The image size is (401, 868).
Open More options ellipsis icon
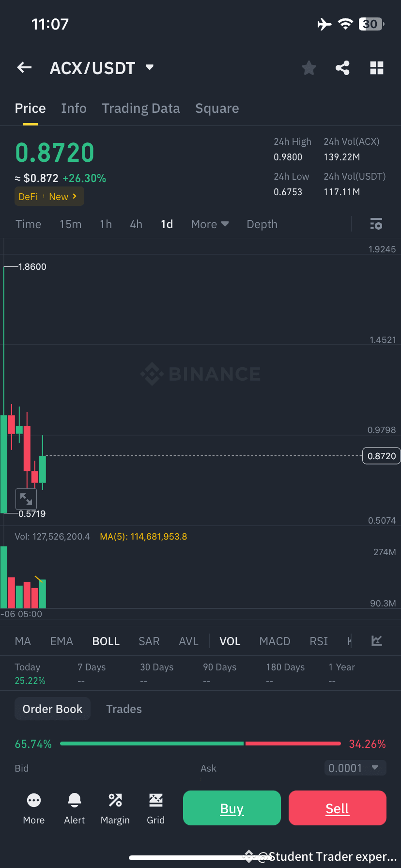tap(33, 808)
